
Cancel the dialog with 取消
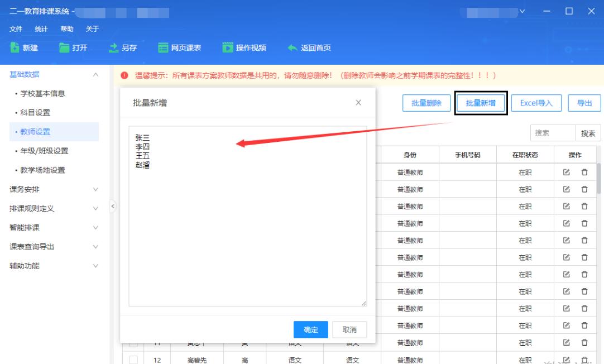tap(350, 329)
